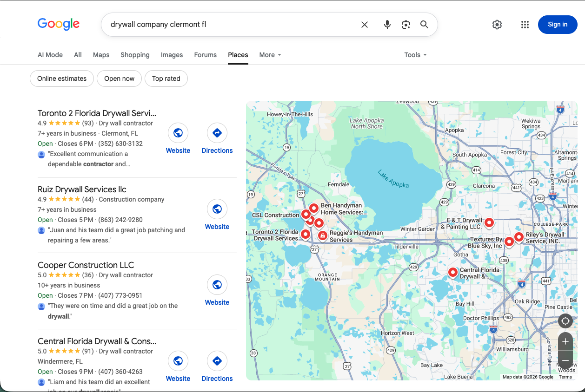Screen dimensions: 585x392
Task: Switch to the Images tab
Action: 172,55
